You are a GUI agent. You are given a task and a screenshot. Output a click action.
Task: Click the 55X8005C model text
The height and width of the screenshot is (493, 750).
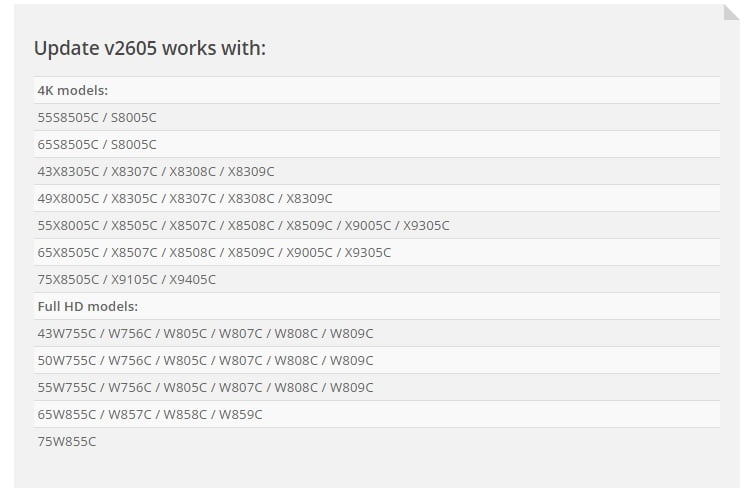coord(66,225)
